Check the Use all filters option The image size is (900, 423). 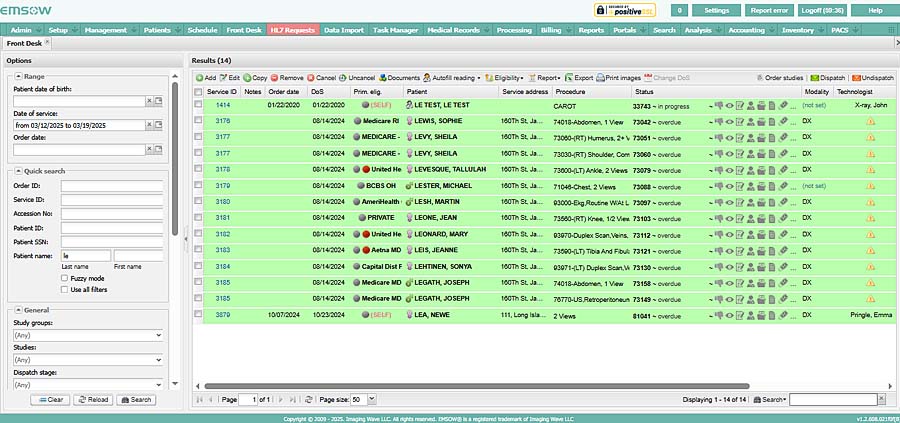[66, 290]
